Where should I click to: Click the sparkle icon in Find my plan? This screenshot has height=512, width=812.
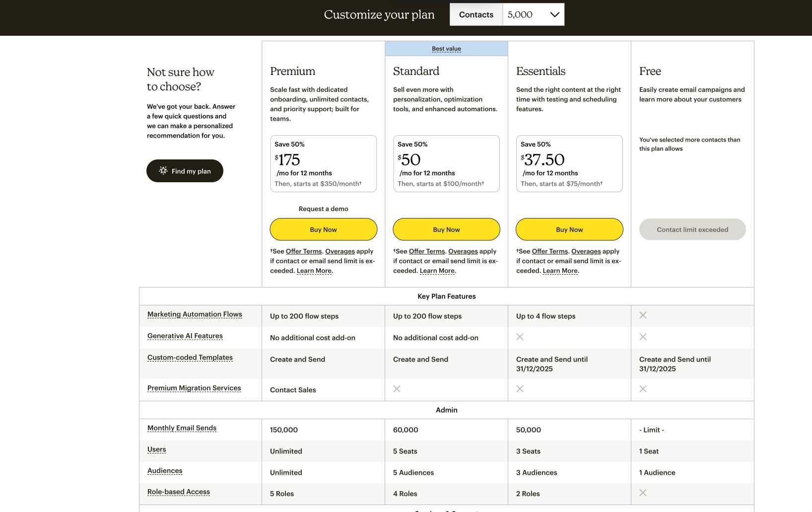click(x=163, y=170)
